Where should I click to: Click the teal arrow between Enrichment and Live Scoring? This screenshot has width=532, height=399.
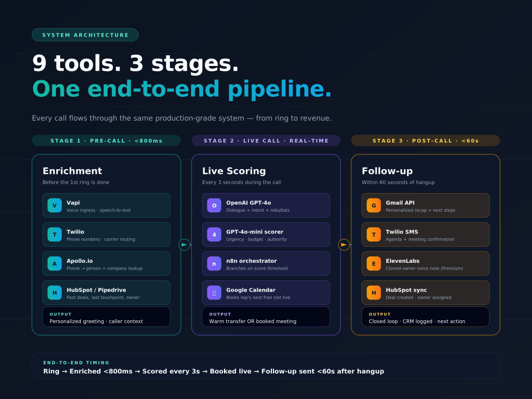(184, 245)
